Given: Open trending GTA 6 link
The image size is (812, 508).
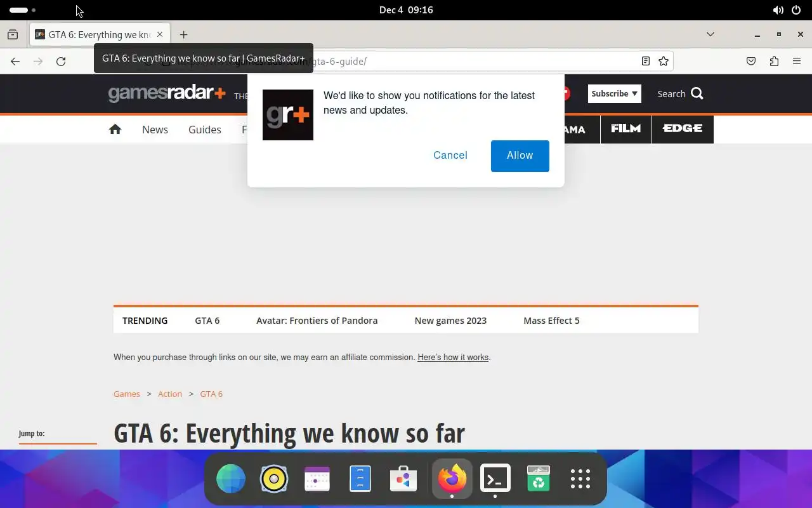Looking at the screenshot, I should (207, 321).
